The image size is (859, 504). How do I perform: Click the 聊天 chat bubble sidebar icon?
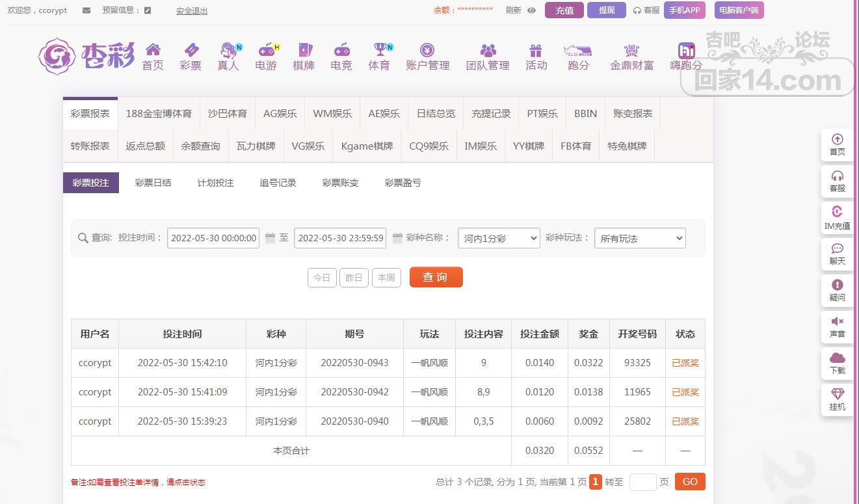point(838,248)
